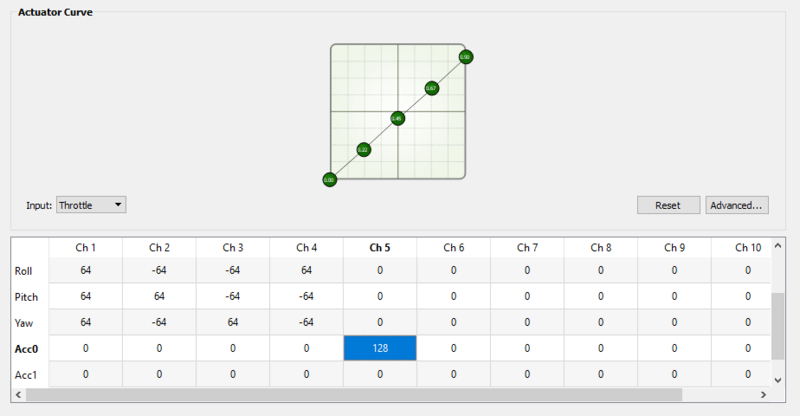Viewport: 800px width, 416px height.
Task: Click the Reset curve button
Action: pos(668,205)
